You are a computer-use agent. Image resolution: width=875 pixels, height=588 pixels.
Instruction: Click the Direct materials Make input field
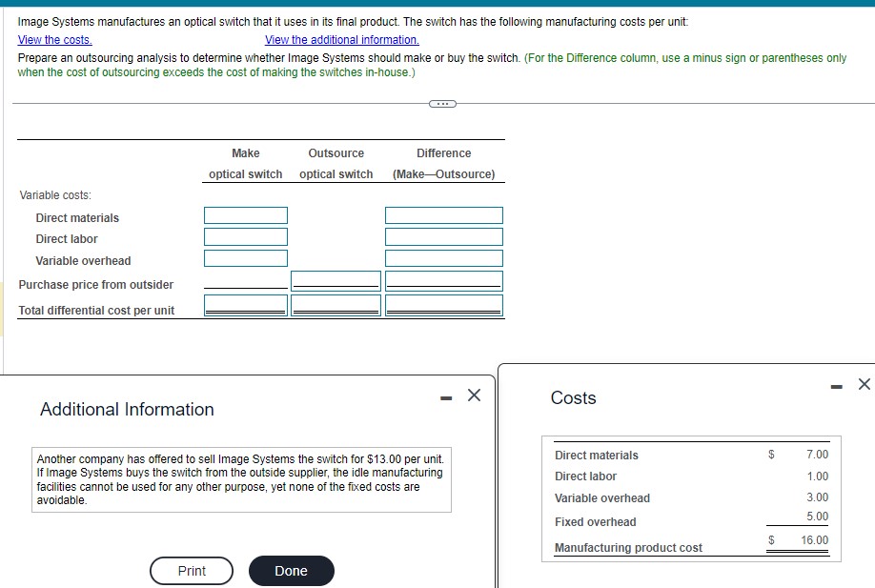(245, 214)
